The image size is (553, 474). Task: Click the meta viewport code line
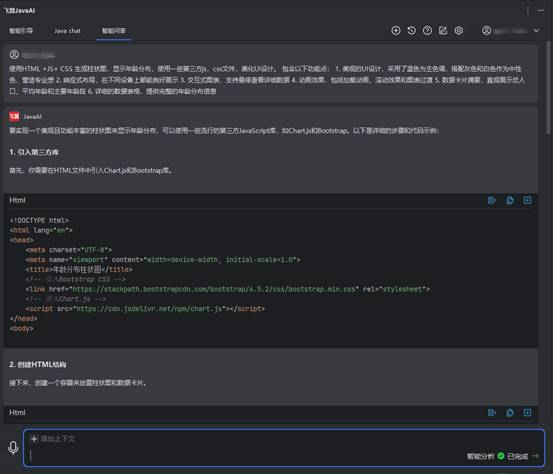coord(163,260)
